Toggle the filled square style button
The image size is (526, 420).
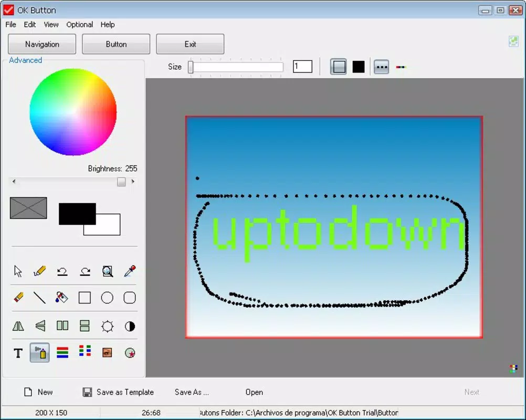point(338,67)
